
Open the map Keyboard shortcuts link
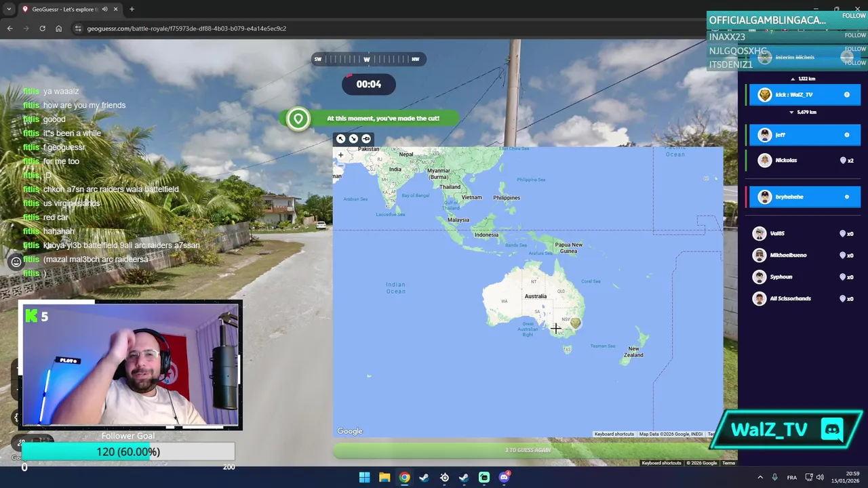point(614,434)
